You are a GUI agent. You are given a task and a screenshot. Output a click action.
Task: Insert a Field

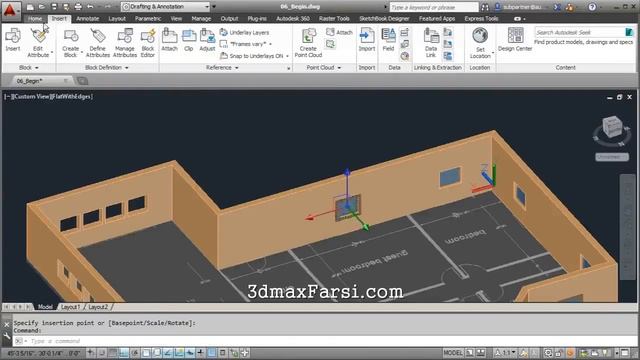(388, 40)
